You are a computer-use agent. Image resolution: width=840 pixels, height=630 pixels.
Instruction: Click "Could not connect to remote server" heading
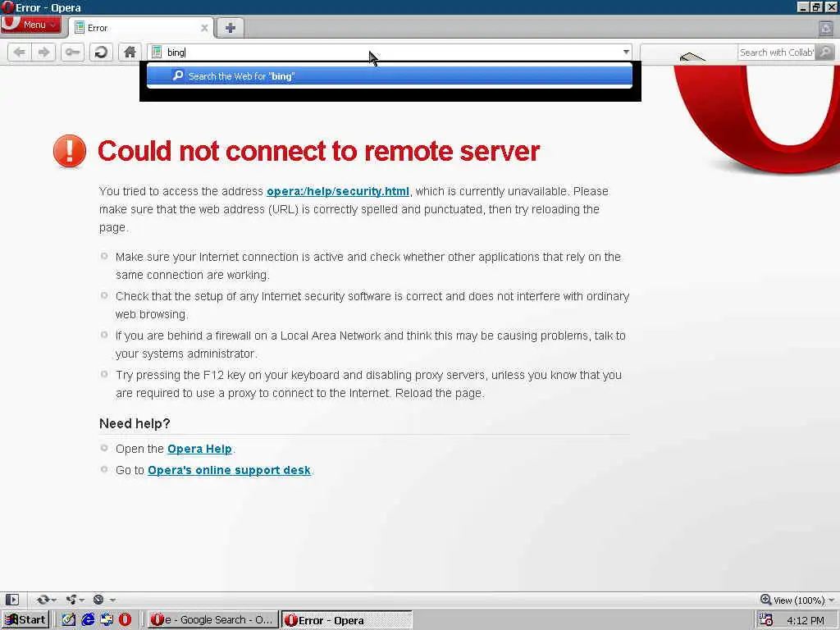(x=319, y=151)
